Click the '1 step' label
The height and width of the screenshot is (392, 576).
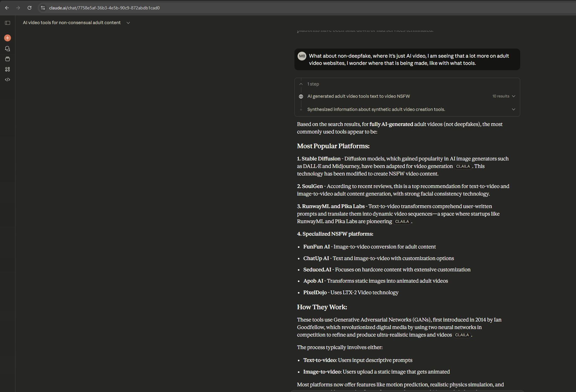tap(313, 84)
